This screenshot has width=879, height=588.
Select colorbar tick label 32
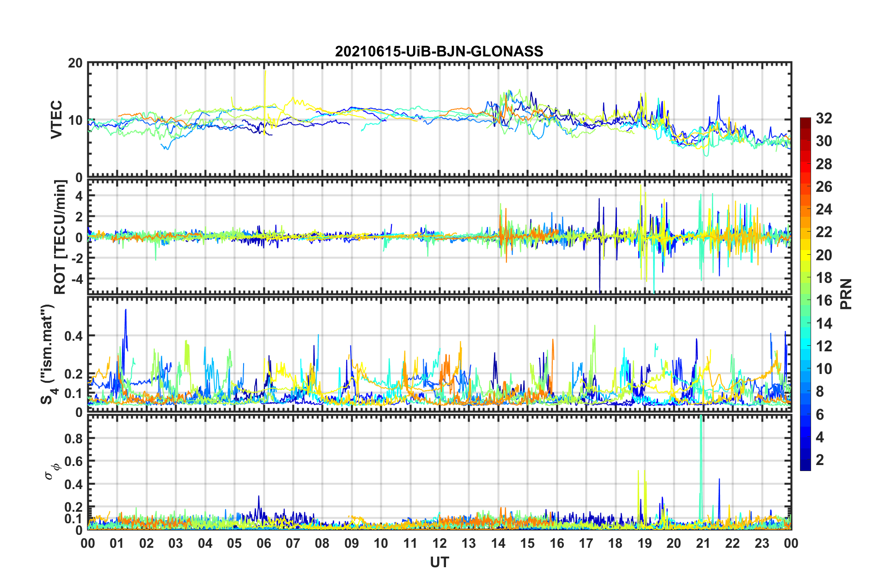[824, 118]
